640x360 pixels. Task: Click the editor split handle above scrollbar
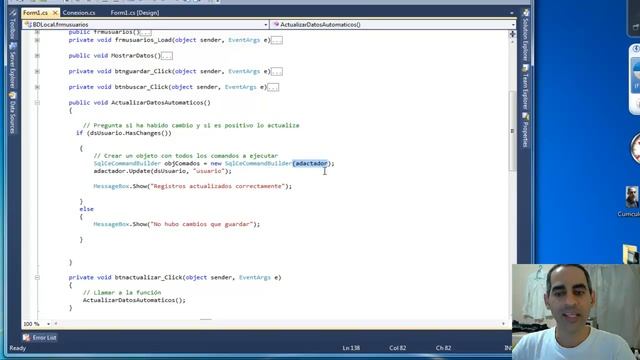[512, 34]
